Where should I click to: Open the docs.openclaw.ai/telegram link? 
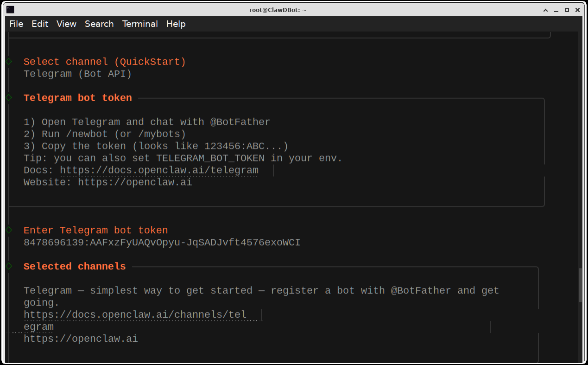pos(159,170)
